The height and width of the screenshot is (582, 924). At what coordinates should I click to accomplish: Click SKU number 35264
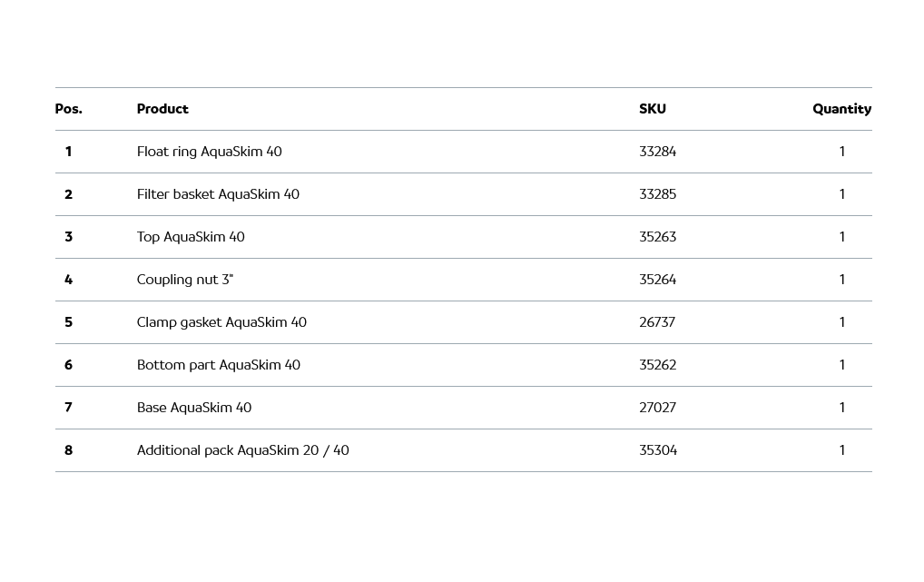657,280
